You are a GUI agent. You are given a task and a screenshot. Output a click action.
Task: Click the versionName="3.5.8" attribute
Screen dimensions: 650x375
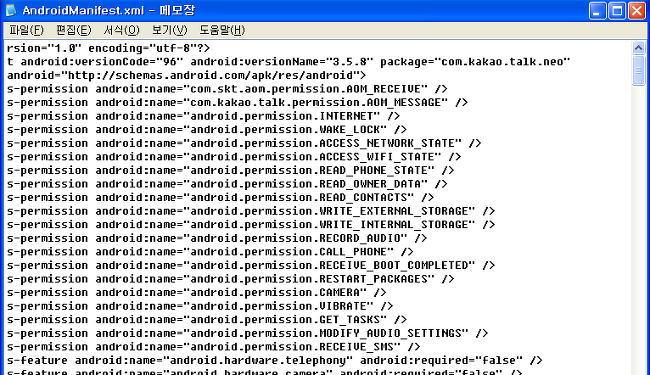pyautogui.click(x=282, y=62)
